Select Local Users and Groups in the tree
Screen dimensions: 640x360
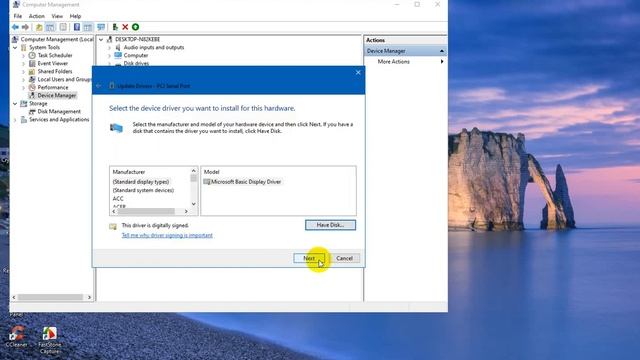64,80
